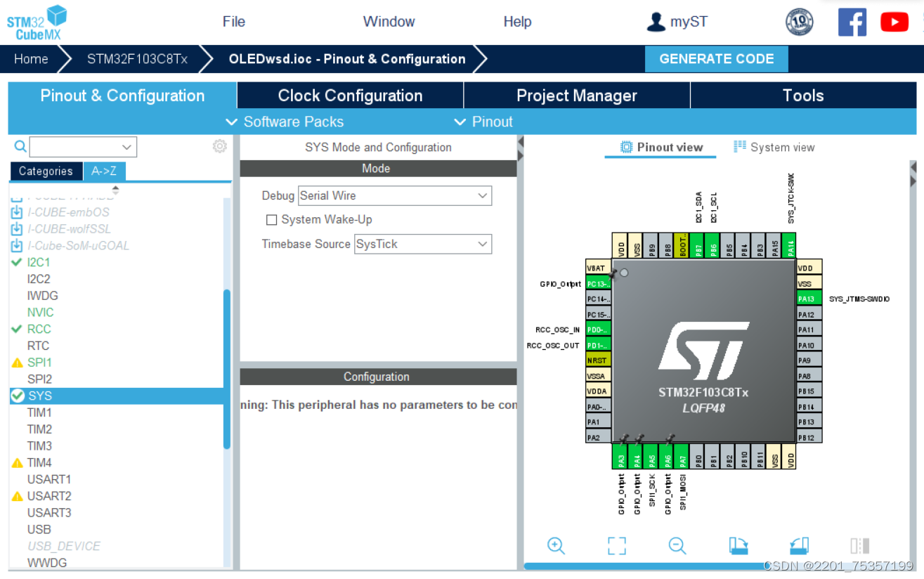This screenshot has height=579, width=924.
Task: Open the Window menu
Action: (389, 22)
